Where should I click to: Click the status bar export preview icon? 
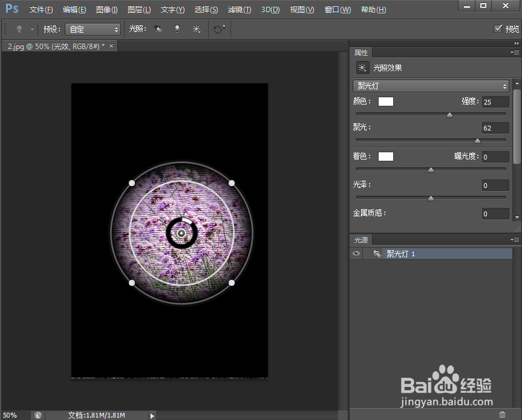pyautogui.click(x=38, y=415)
